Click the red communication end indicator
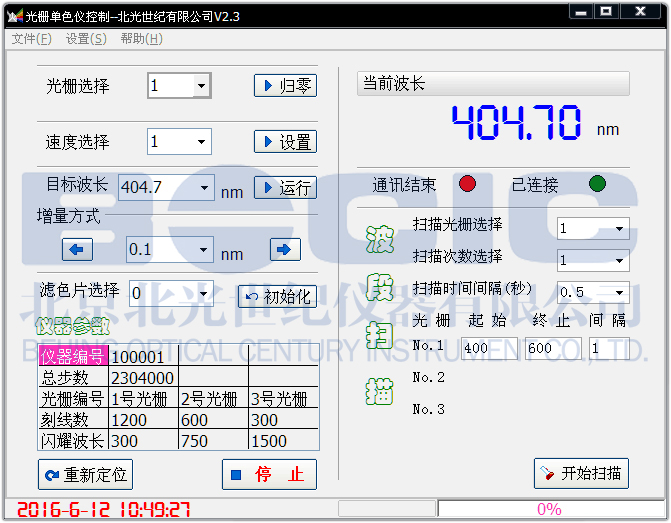Image resolution: width=671 pixels, height=523 pixels. click(x=468, y=184)
